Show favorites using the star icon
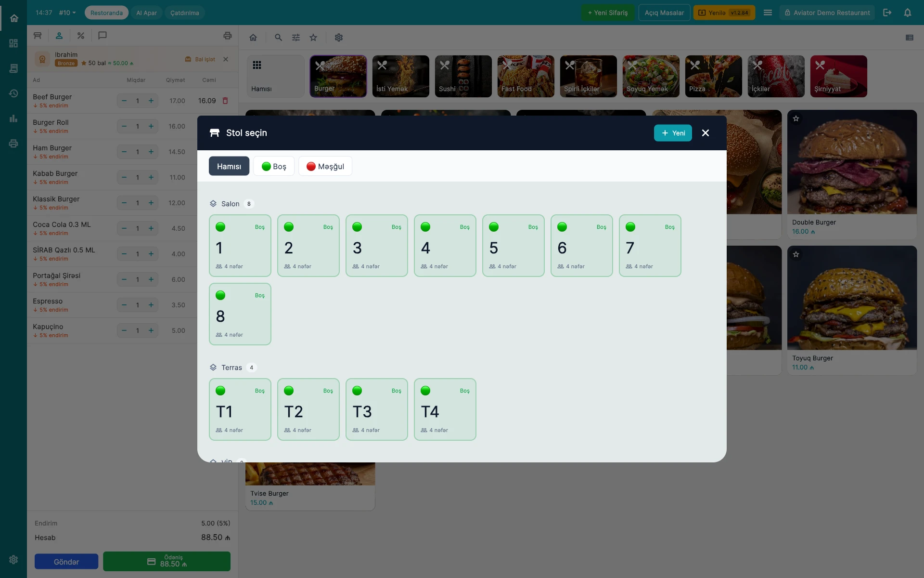 [313, 38]
